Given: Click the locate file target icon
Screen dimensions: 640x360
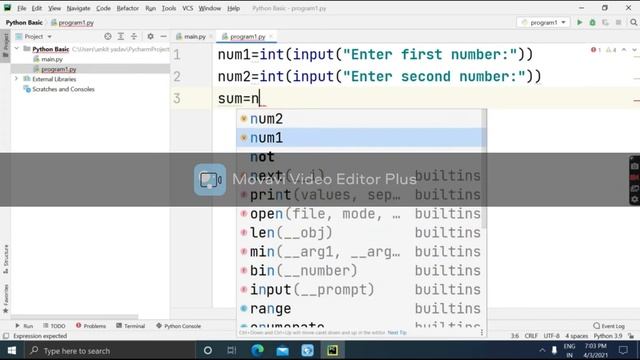Looking at the screenshot, I should coord(108,37).
